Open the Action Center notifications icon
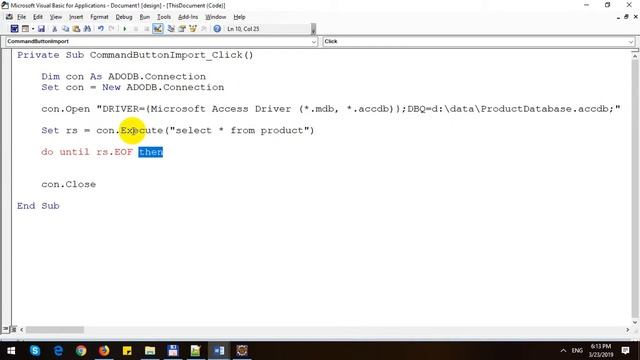Image resolution: width=640 pixels, height=360 pixels. point(625,351)
